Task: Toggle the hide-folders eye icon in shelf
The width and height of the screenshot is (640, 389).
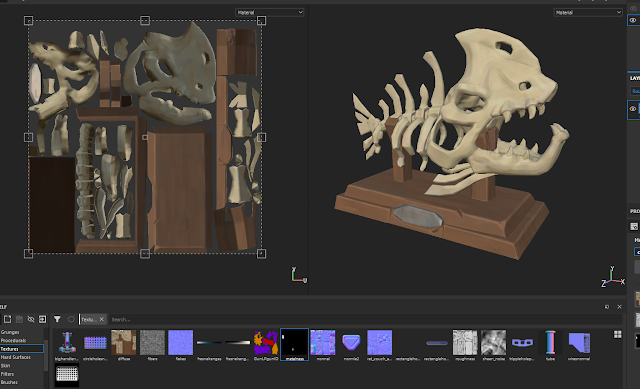Action: tap(31, 319)
